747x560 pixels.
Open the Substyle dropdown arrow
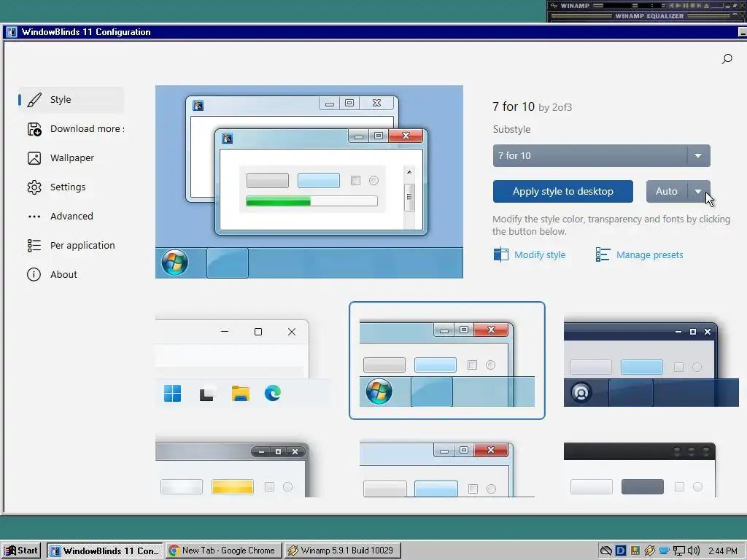(x=698, y=156)
